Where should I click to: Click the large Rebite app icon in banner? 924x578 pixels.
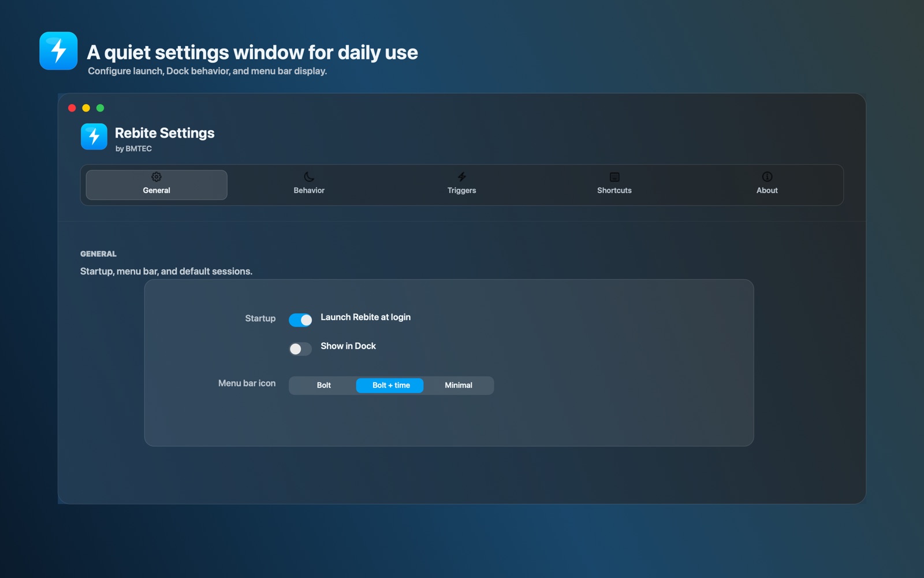coord(58,51)
